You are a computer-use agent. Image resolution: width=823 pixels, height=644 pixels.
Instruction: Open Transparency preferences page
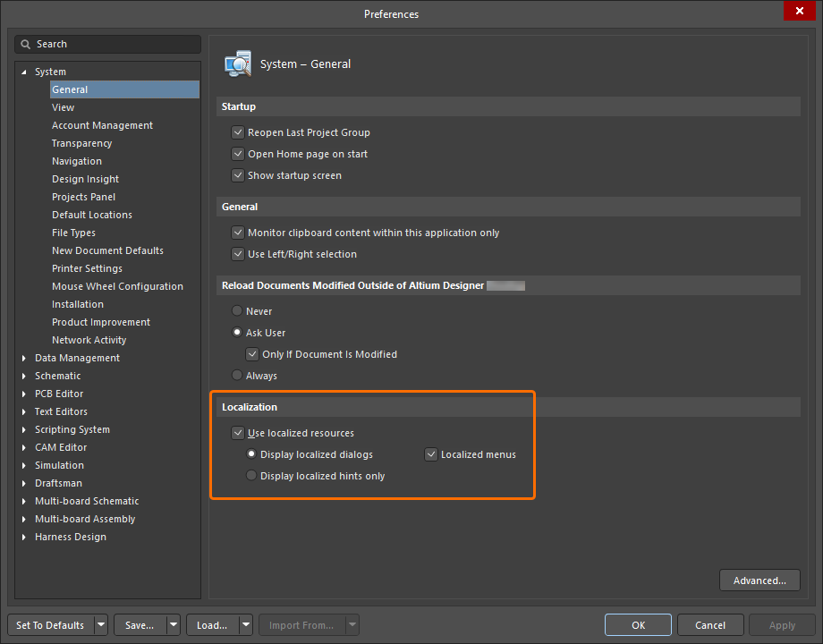[x=82, y=143]
